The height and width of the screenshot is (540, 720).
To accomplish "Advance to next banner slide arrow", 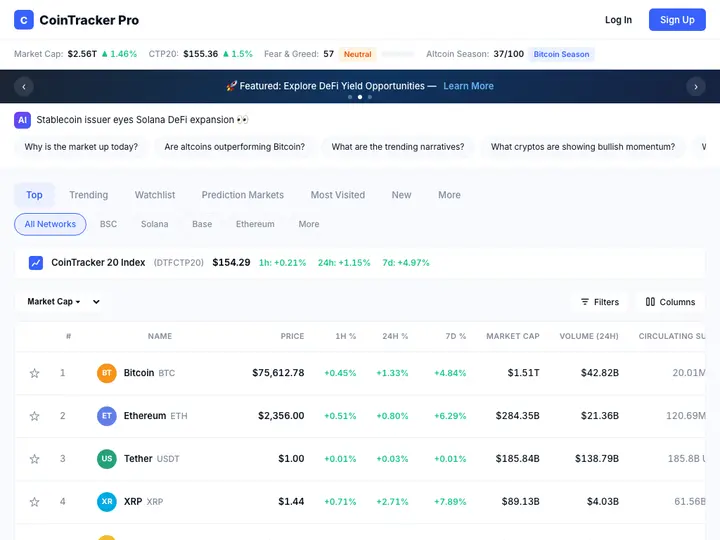I will coord(696,86).
